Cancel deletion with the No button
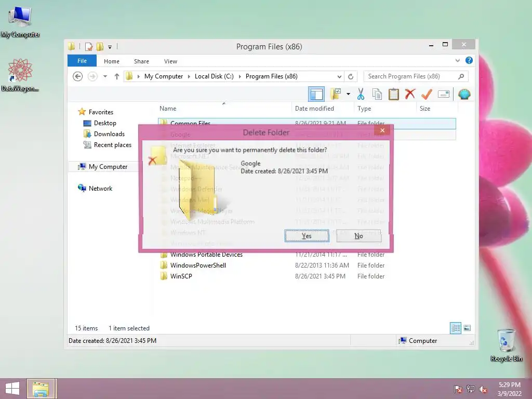The height and width of the screenshot is (399, 532). [x=358, y=236]
